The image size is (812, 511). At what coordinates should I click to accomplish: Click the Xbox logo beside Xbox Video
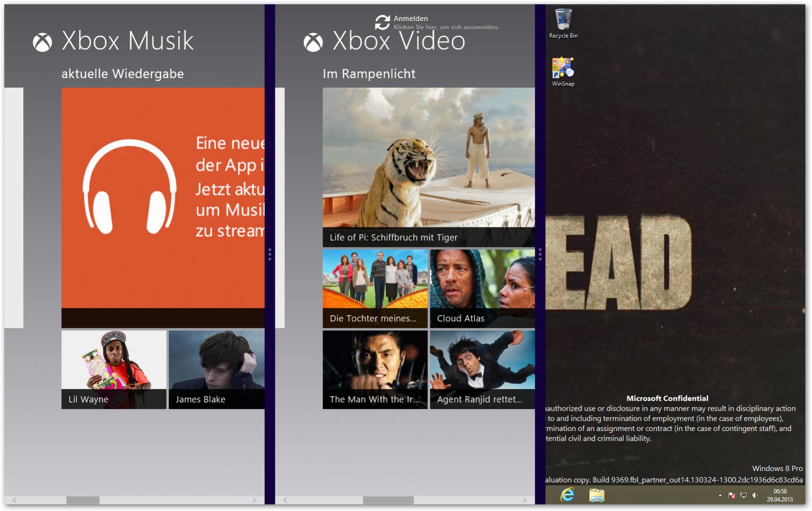pos(313,42)
